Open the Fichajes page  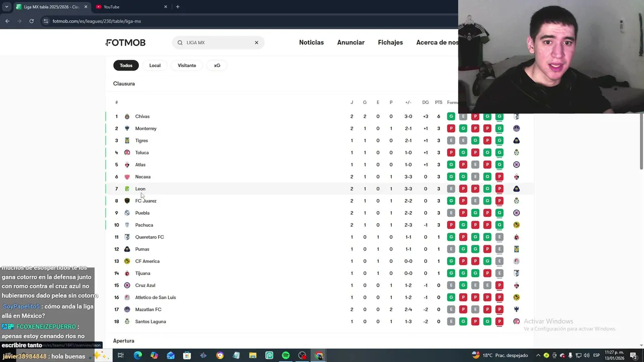coord(390,43)
